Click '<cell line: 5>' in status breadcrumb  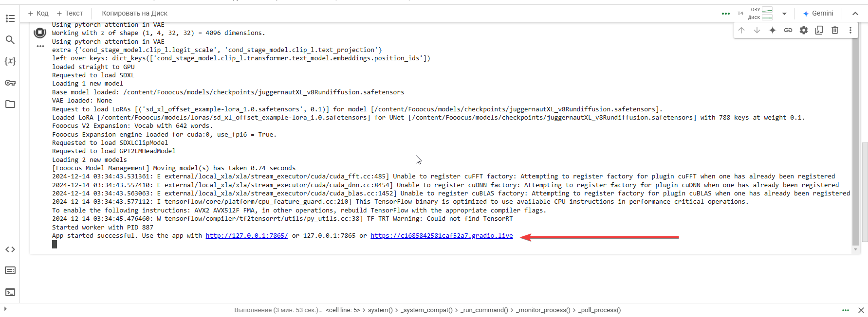pos(343,310)
